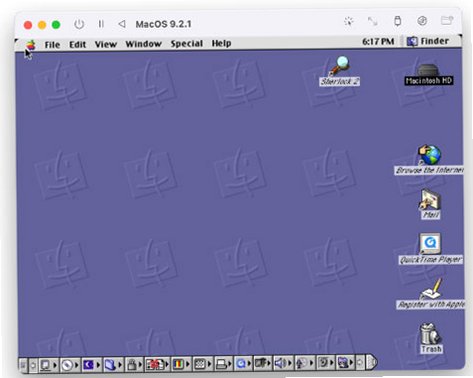Open the Energy Saver moon module
This screenshot has height=378, width=473.
pos(91,364)
